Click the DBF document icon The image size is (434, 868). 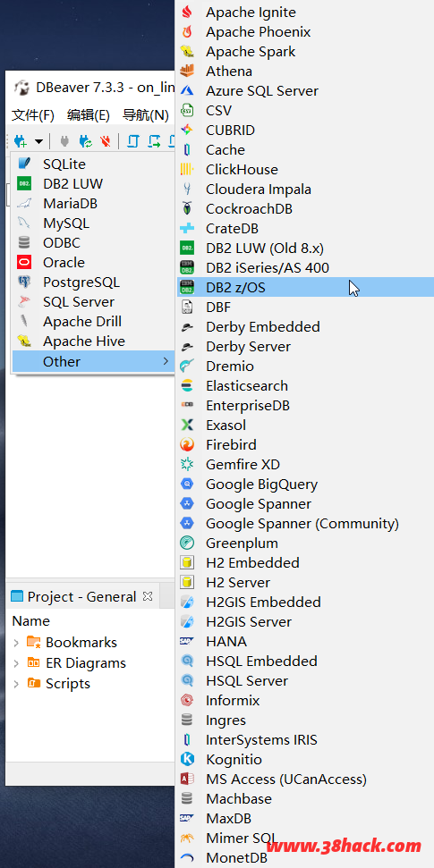187,308
